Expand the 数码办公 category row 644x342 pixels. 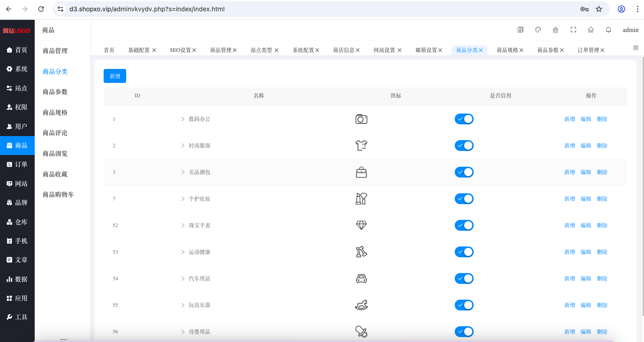point(183,119)
